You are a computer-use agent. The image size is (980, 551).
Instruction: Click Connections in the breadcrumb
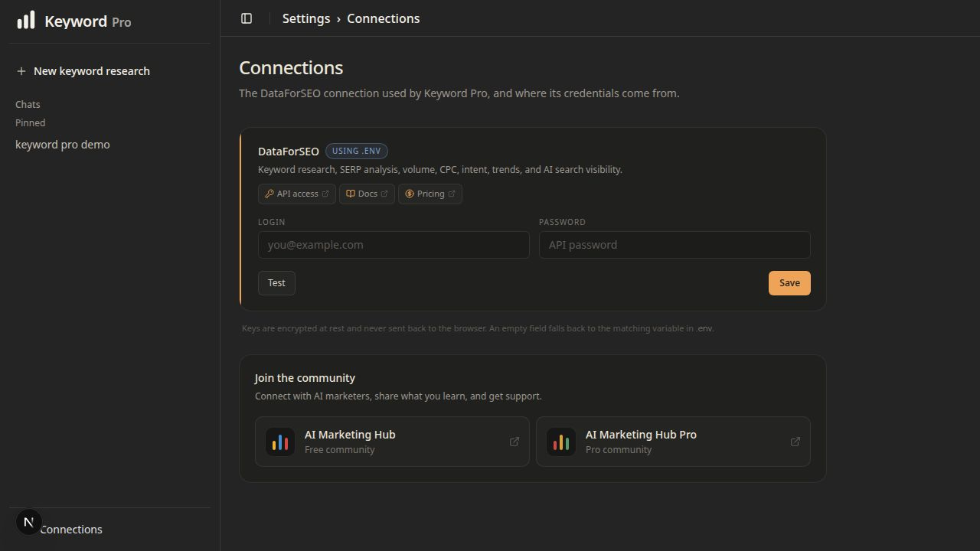[x=383, y=18]
